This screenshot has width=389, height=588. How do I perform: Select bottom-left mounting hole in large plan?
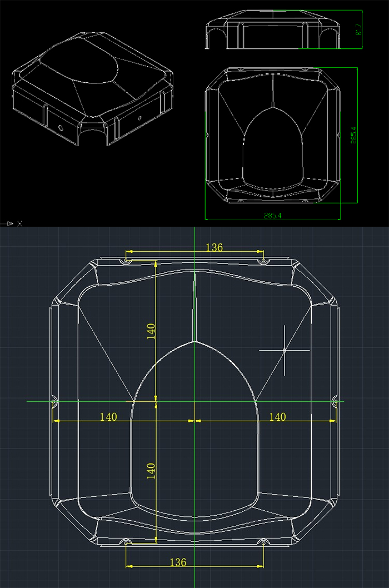(126, 542)
